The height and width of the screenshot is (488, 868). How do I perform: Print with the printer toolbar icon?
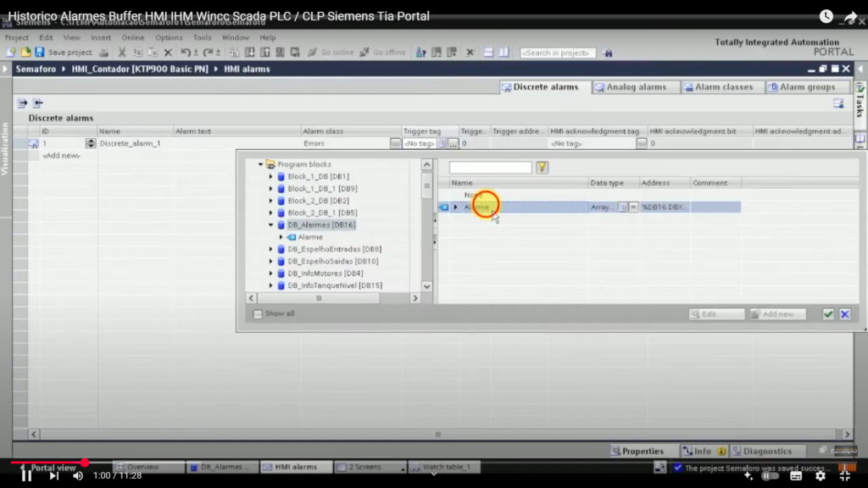[103, 52]
